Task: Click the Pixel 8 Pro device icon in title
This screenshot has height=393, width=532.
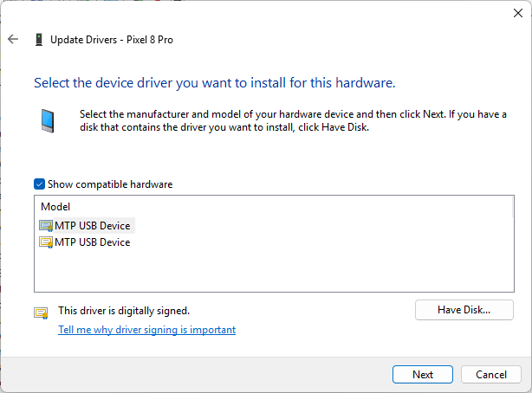Action: click(39, 40)
